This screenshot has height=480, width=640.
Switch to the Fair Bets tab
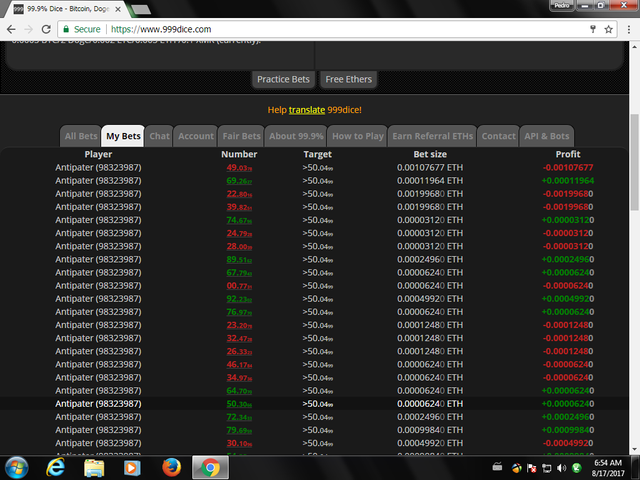[241, 136]
